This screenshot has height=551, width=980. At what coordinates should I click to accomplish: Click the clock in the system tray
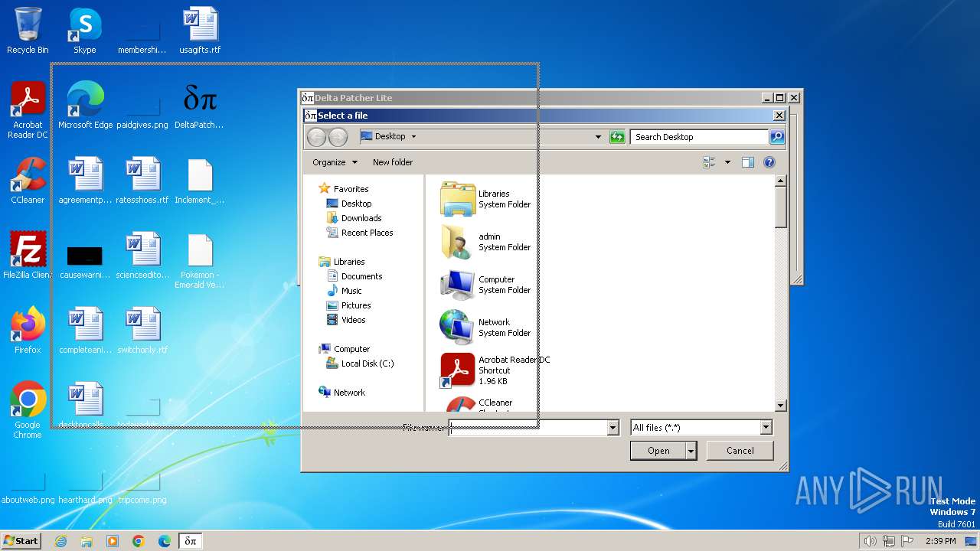941,541
